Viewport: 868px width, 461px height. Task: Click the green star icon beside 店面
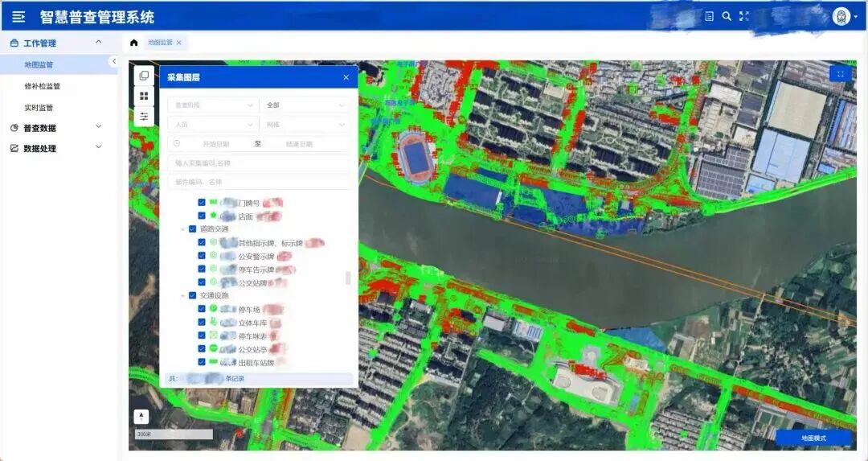click(213, 215)
